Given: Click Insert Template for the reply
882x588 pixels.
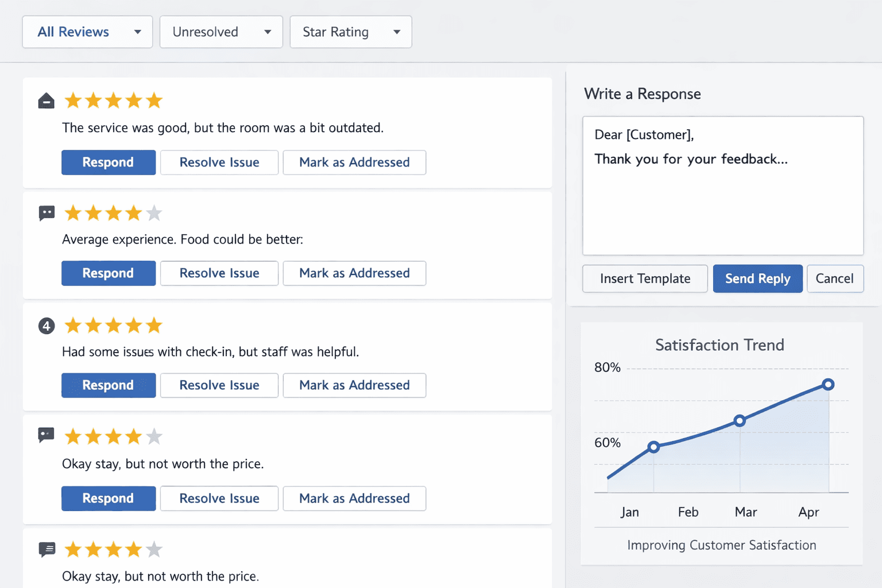Looking at the screenshot, I should coord(645,278).
